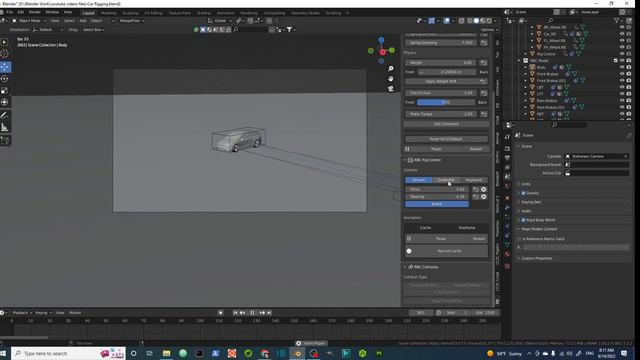Click keyframe dot next to Steering slider
Viewport: 640px width, 360px height.
point(484,197)
